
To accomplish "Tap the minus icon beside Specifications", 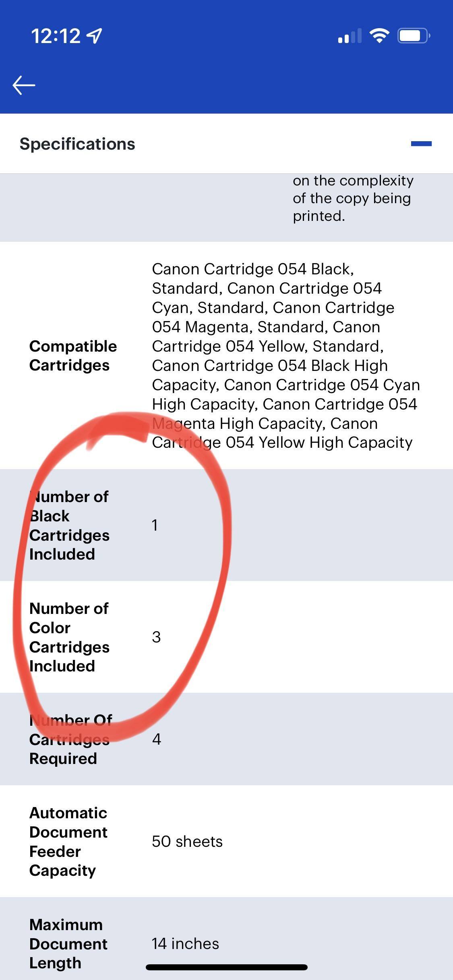I will [x=421, y=143].
